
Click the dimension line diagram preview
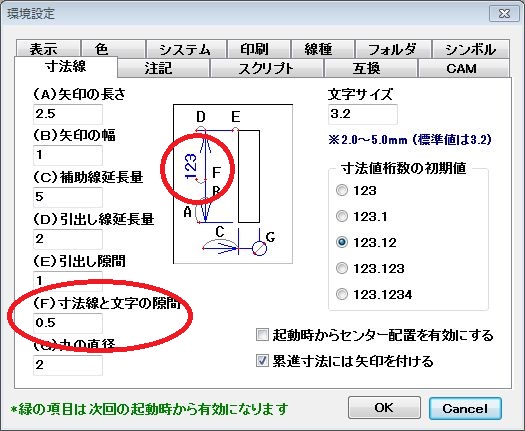pyautogui.click(x=233, y=184)
